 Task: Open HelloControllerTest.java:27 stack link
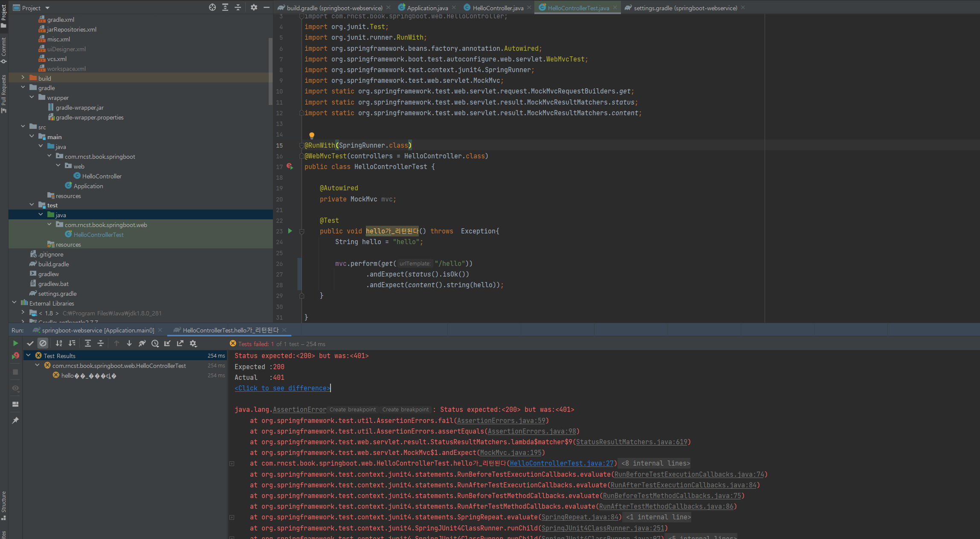(562, 463)
